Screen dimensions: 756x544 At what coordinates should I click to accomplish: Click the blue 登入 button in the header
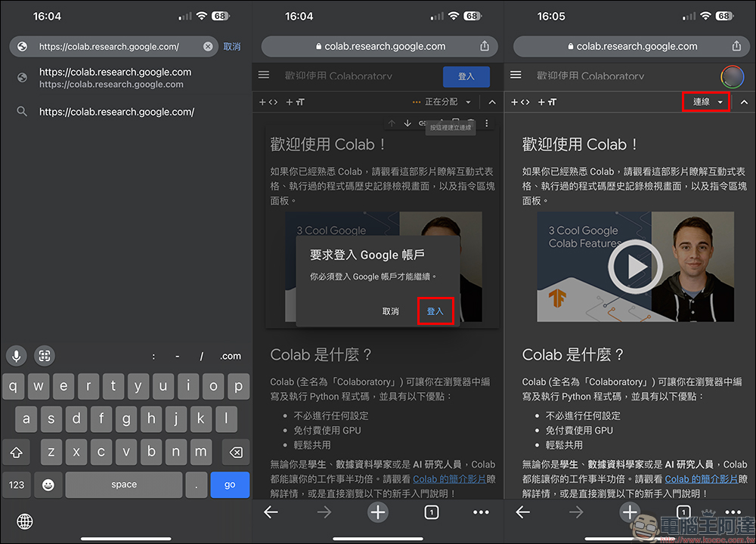pyautogui.click(x=466, y=76)
